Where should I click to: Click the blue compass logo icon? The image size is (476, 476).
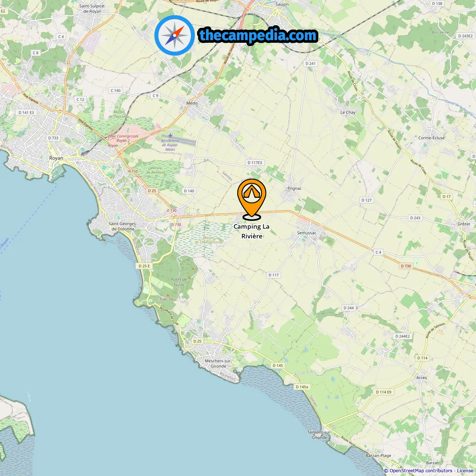pyautogui.click(x=174, y=36)
